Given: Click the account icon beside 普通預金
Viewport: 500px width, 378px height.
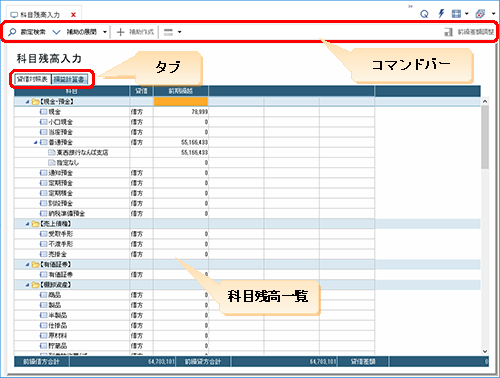Looking at the screenshot, I should [x=43, y=142].
